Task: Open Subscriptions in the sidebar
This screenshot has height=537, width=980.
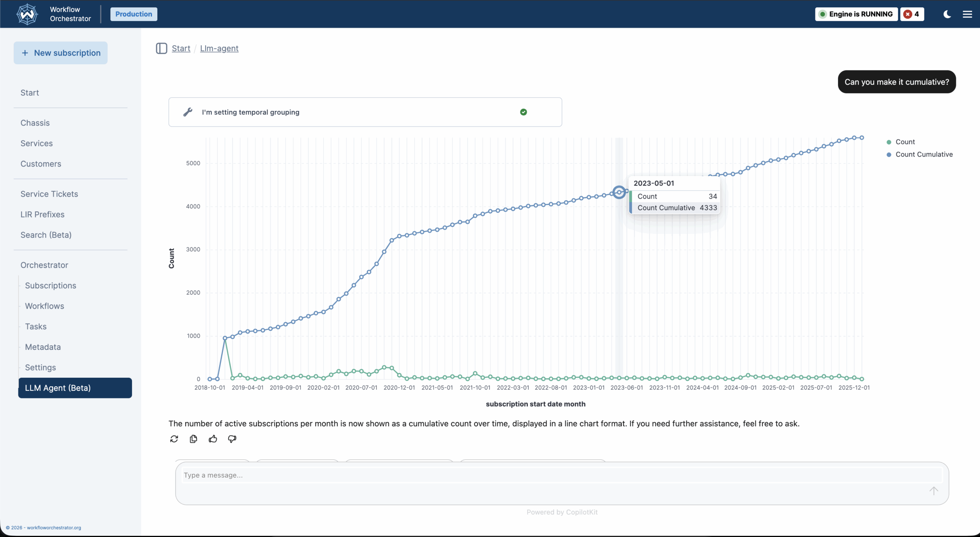Action: 51,286
